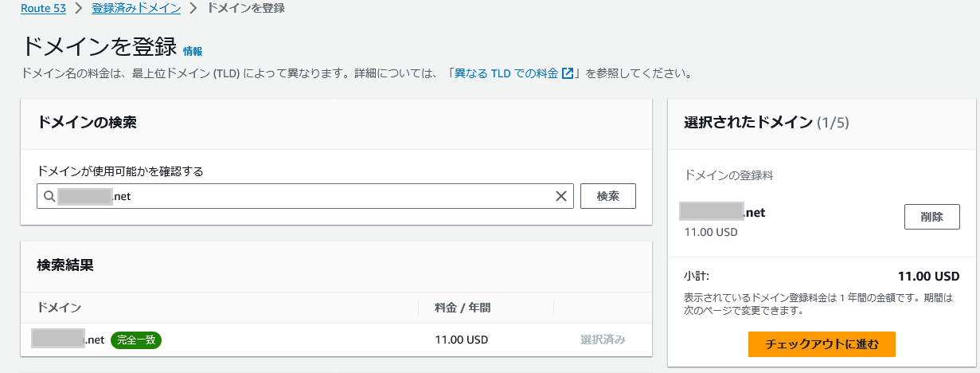Clear the domain search field with the X

click(561, 196)
